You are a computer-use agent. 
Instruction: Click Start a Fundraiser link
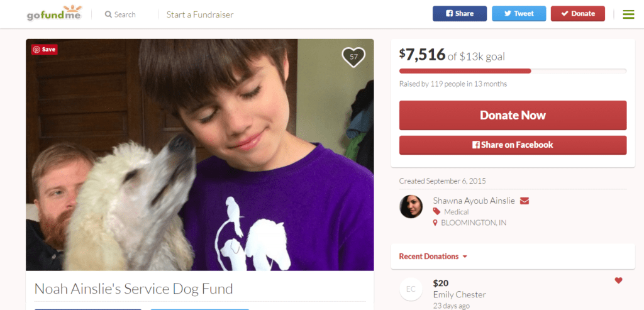(199, 14)
